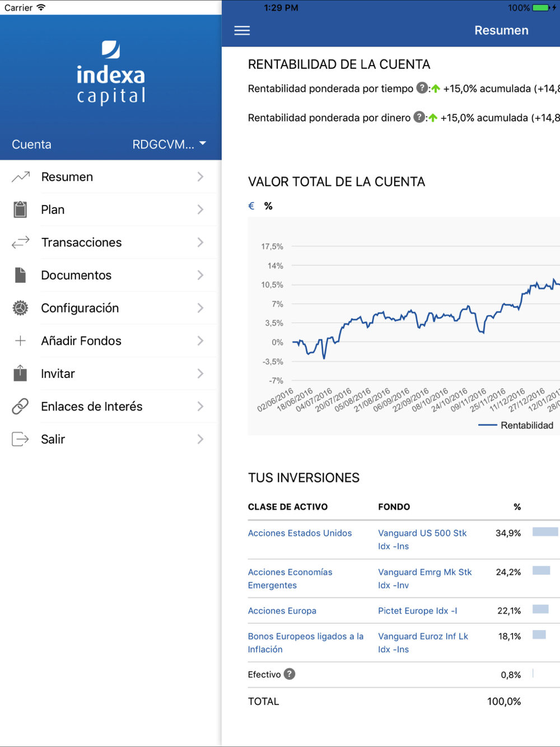Open Acciones Estados Unidos link
Screen dimensions: 560x747
pos(300,533)
